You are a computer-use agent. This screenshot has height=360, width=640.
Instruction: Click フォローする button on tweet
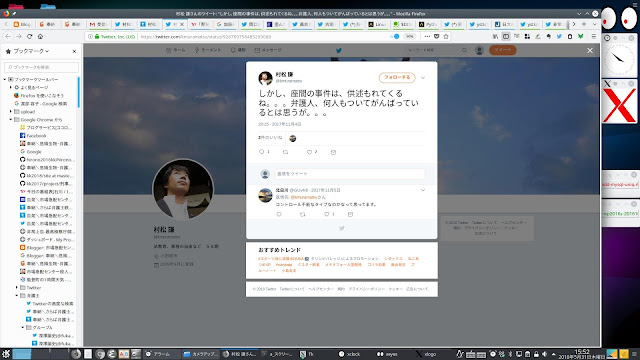pos(397,77)
